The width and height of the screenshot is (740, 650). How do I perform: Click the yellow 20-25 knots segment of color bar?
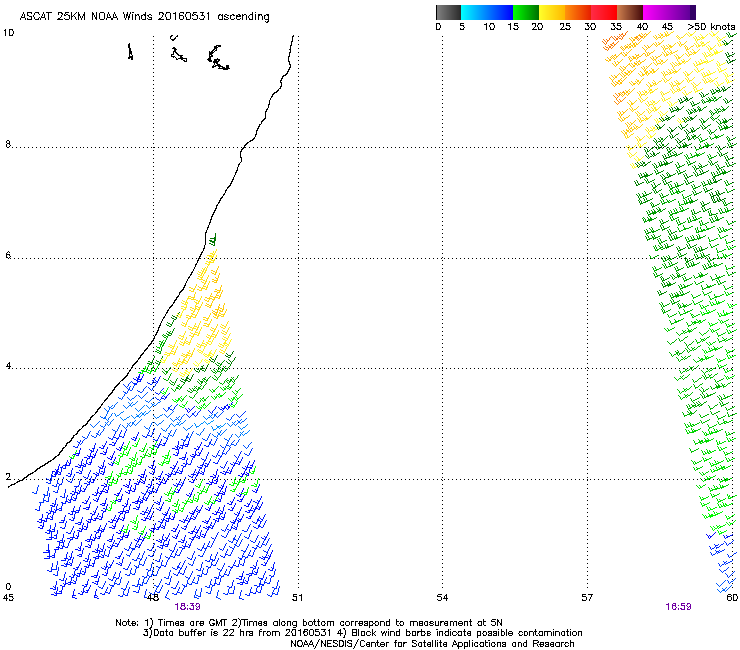coord(552,12)
